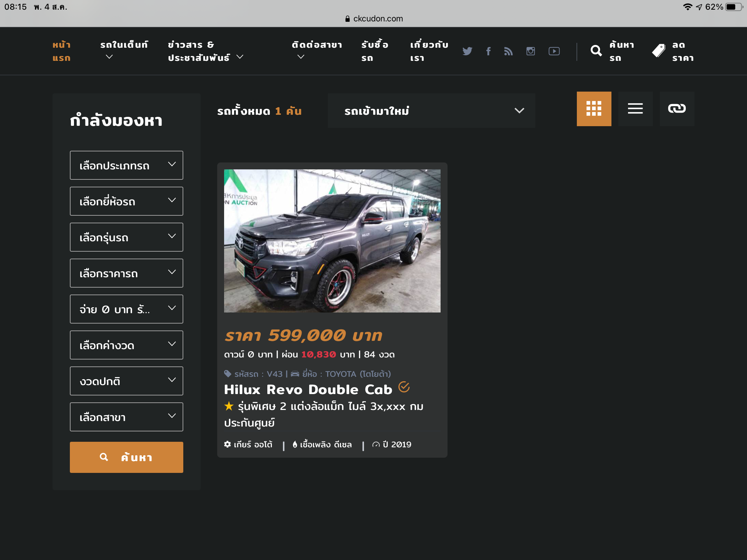This screenshot has height=560, width=747.
Task: Click the Facebook icon in header
Action: 488,51
